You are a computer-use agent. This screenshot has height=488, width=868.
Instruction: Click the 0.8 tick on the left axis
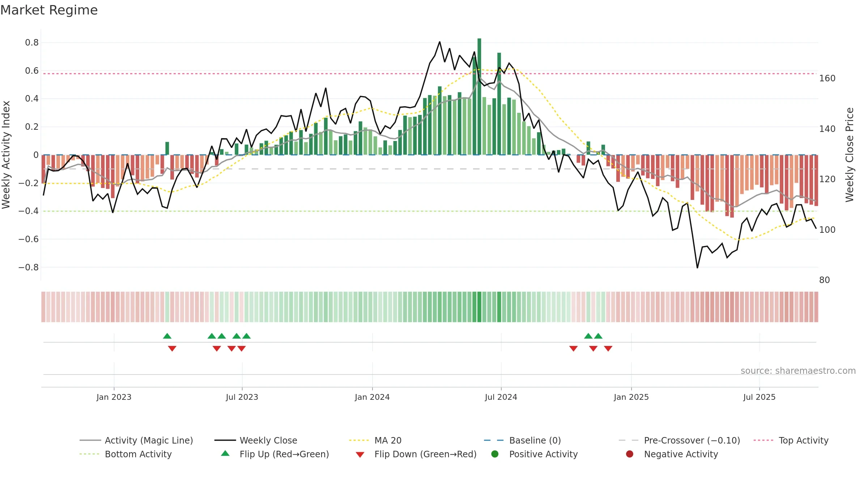pos(32,43)
